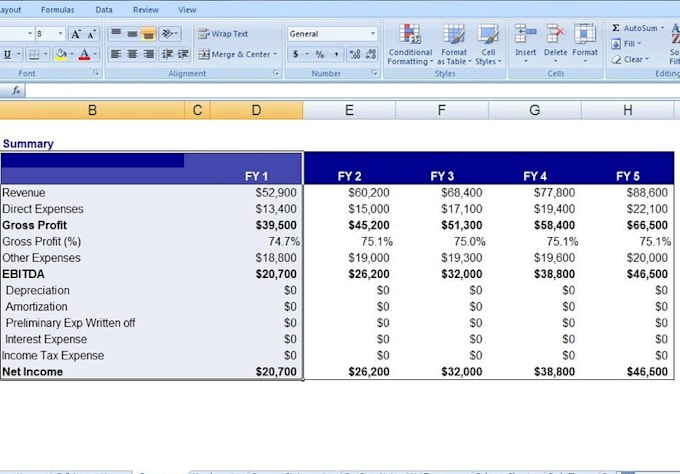Toggle underline formatting
Screen dimensions: 680x474
coord(7,54)
